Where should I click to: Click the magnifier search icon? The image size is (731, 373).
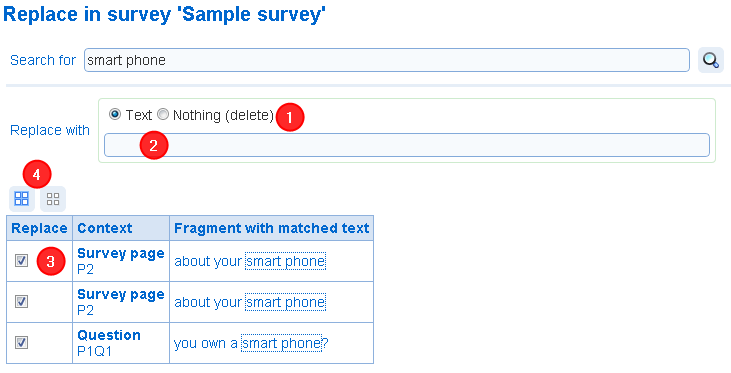(x=710, y=60)
